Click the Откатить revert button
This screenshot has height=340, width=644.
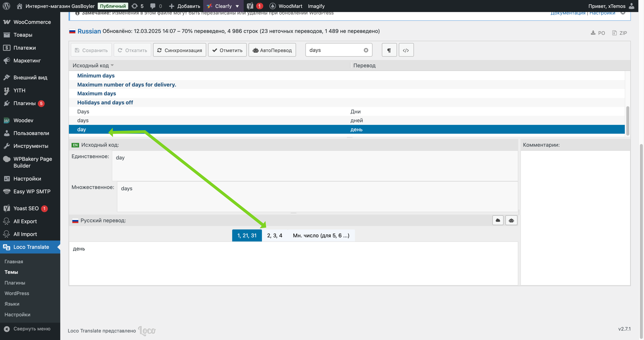[x=132, y=50]
